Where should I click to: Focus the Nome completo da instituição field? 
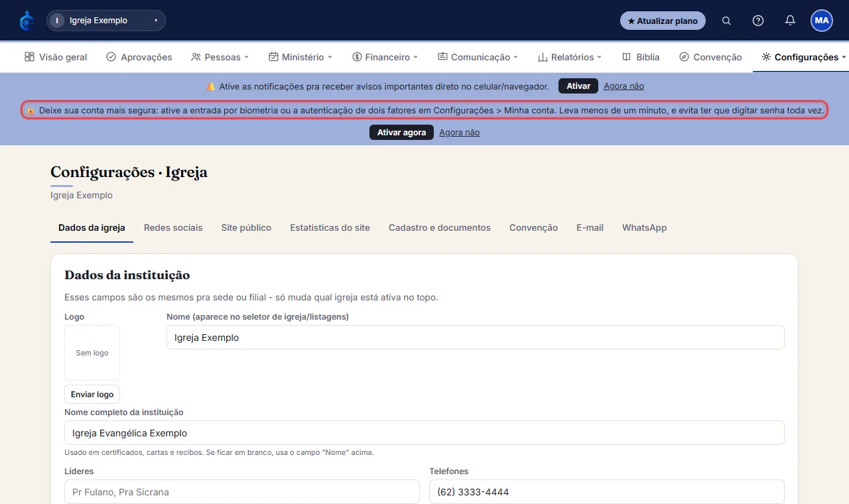pos(424,433)
